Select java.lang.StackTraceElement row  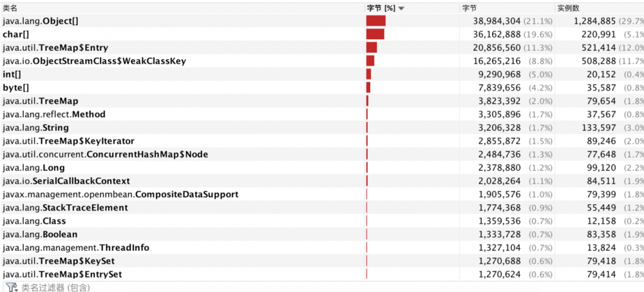tap(322, 208)
